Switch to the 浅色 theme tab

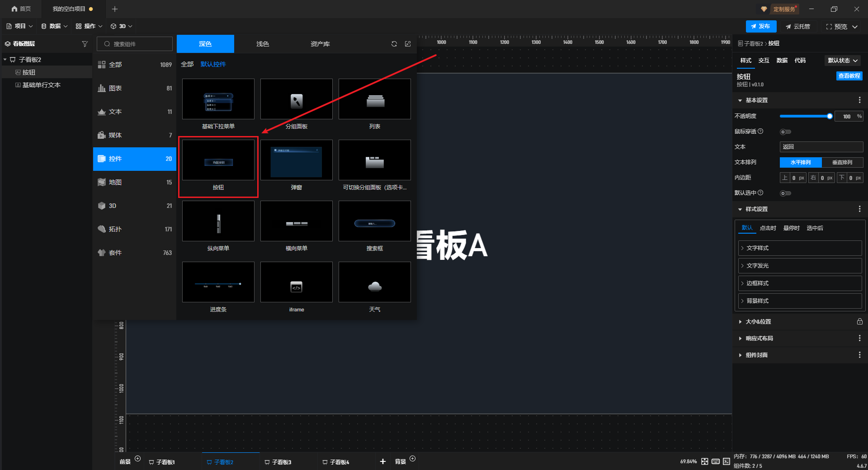263,44
